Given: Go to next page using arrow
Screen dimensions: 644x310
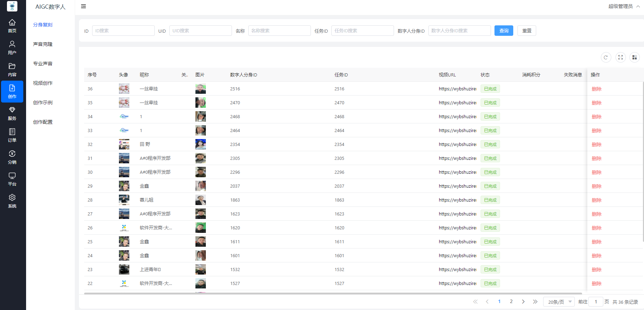Looking at the screenshot, I should point(523,302).
